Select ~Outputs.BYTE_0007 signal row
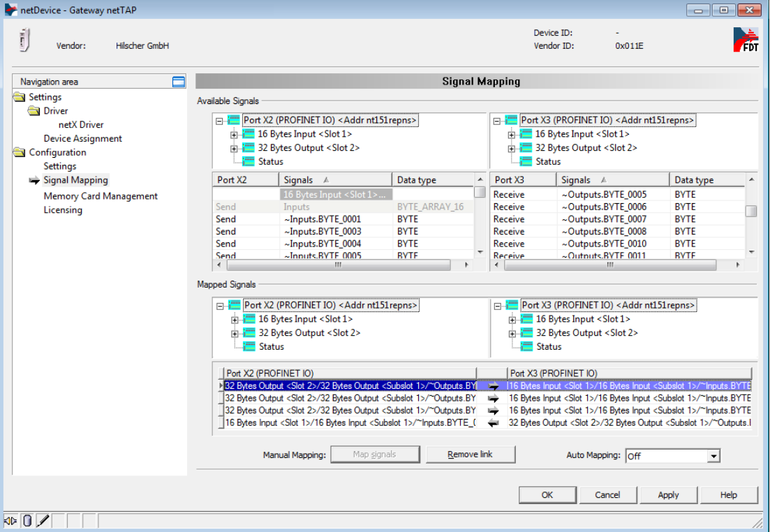Screen dimensions: 770x532 coord(618,219)
